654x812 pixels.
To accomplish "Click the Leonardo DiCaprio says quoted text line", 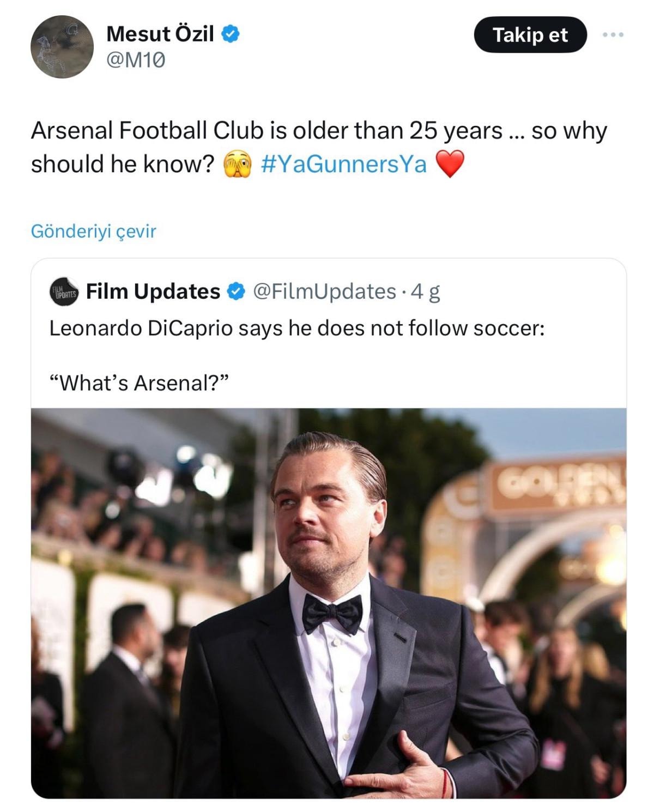I will click(x=296, y=329).
